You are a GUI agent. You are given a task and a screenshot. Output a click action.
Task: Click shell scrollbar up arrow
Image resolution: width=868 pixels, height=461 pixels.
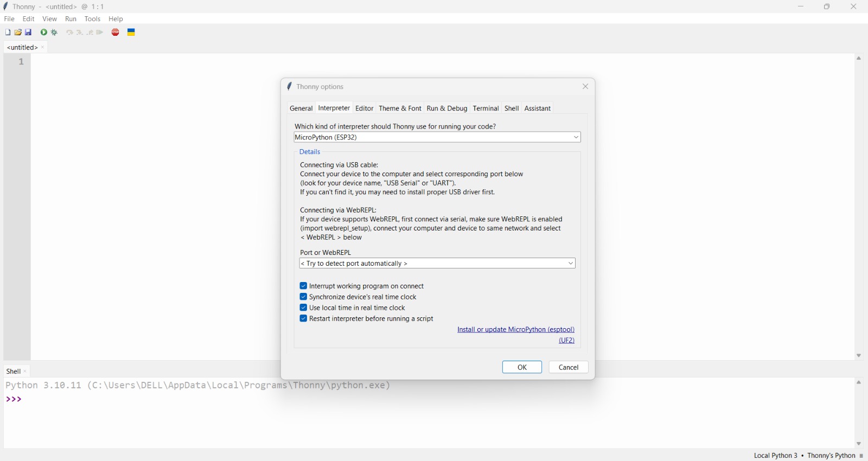click(x=859, y=383)
